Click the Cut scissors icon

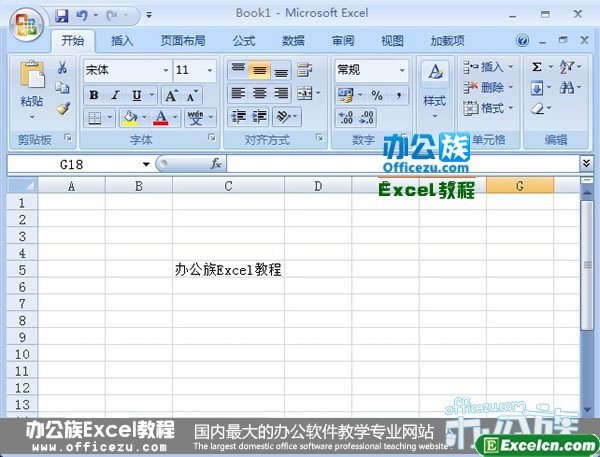(62, 68)
